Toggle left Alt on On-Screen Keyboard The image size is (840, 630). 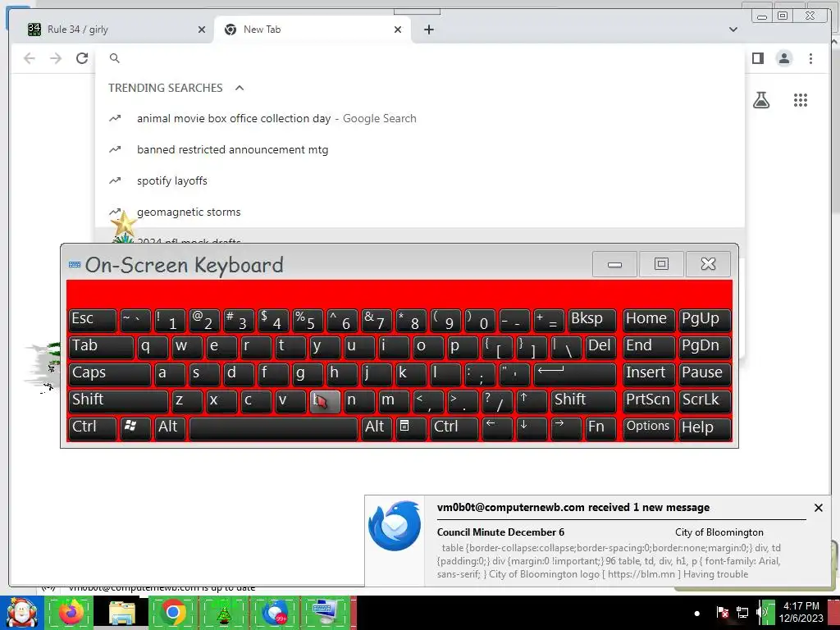click(169, 428)
